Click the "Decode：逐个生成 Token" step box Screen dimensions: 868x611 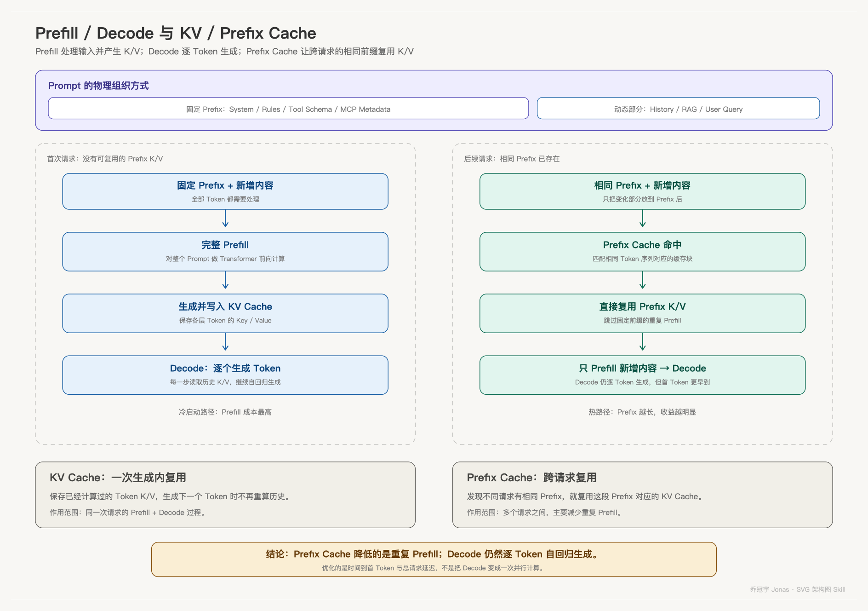coord(225,375)
